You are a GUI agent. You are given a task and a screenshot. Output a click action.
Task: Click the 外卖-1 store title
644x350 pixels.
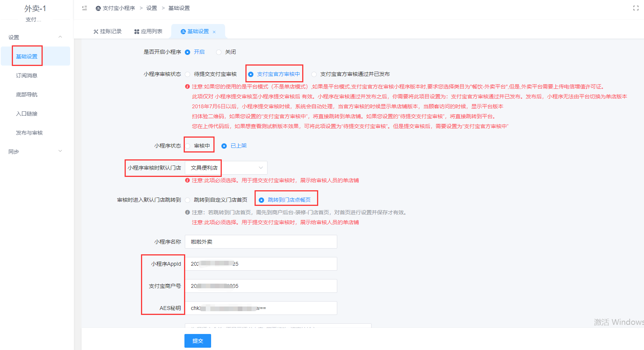(35, 8)
